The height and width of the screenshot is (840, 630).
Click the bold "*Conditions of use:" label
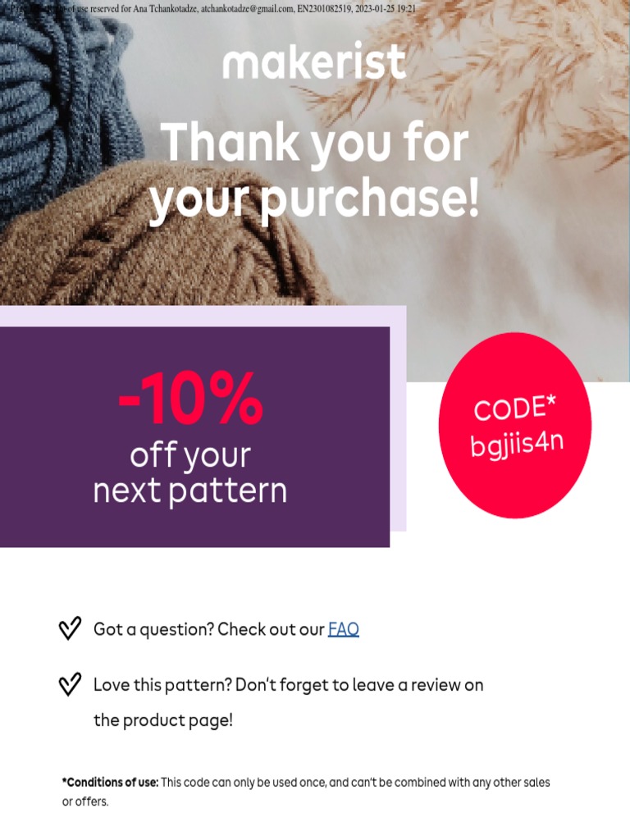(110, 783)
